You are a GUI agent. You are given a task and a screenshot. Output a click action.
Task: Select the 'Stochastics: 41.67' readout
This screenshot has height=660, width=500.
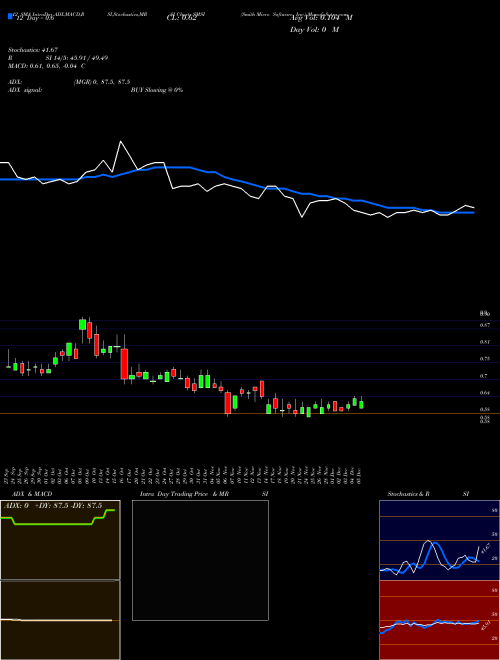(33, 51)
